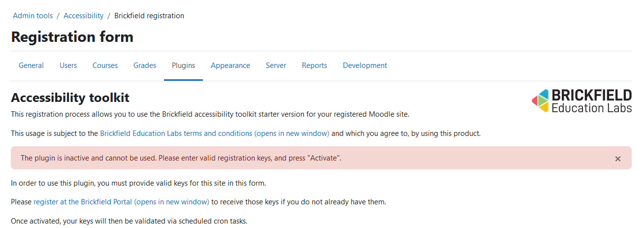Click the plugin is inactive warning message
This screenshot has width=644, height=228.
click(x=181, y=158)
